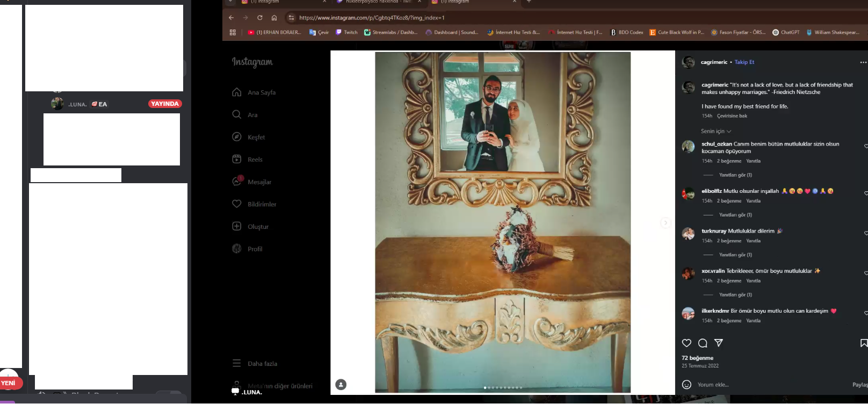The width and height of the screenshot is (868, 404).
Task: Open Instagram Ana Sayfa home icon
Action: pyautogui.click(x=237, y=92)
